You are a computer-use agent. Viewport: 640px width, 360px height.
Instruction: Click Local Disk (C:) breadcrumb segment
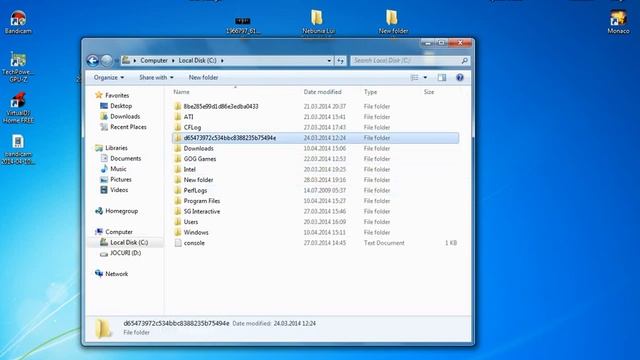[x=198, y=60]
